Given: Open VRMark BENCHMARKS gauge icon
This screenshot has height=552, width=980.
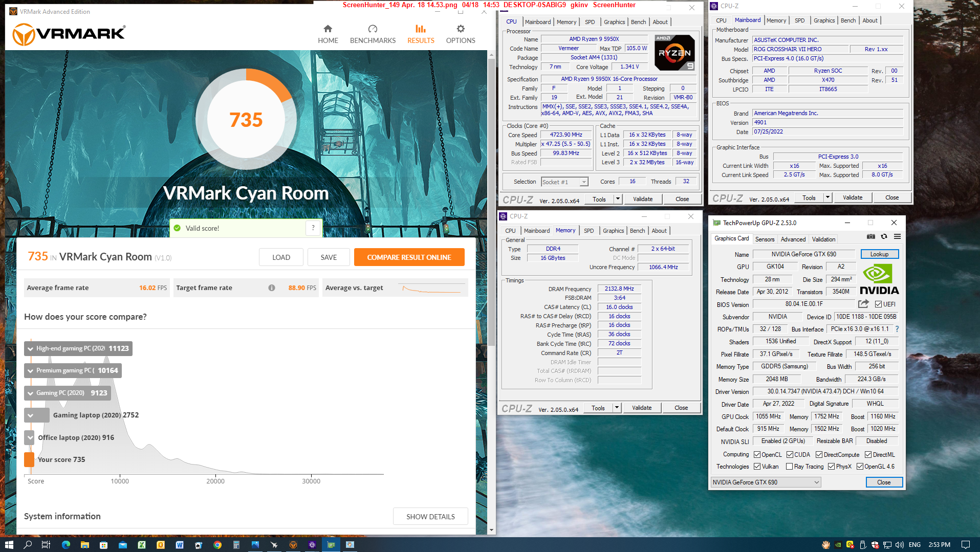Looking at the screenshot, I should click(x=373, y=29).
